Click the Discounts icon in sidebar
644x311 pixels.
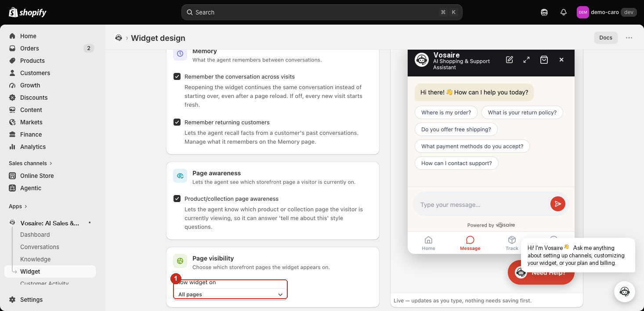tap(12, 98)
